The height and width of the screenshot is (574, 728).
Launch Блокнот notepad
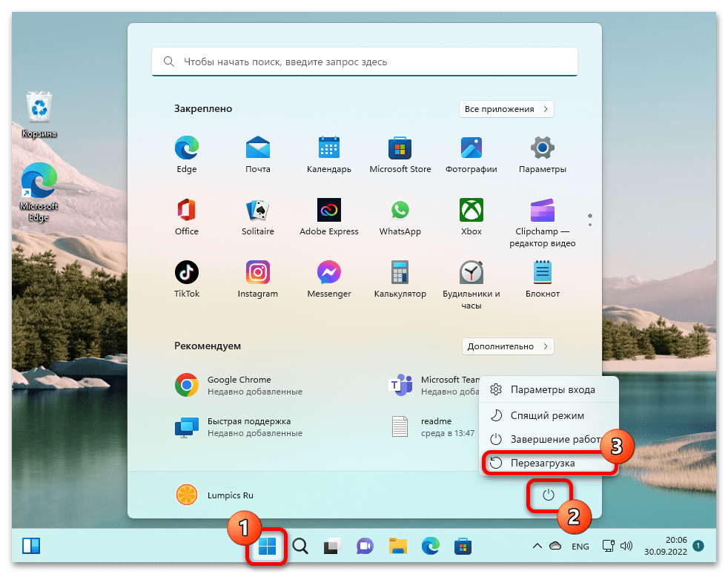coord(542,280)
